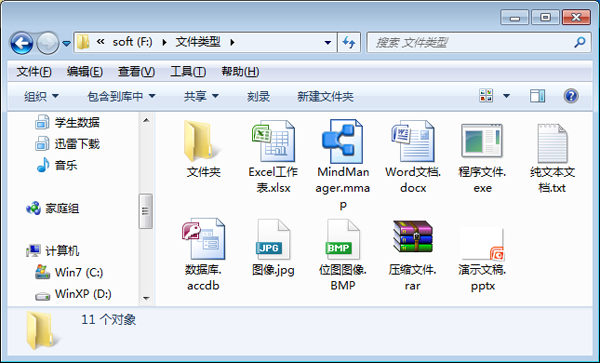The image size is (600, 363).
Task: Toggle the preview pane icon
Action: [537, 96]
